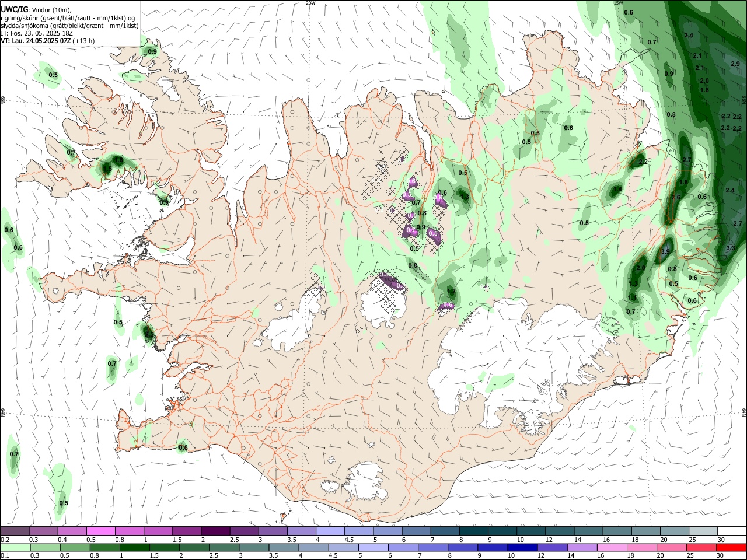Click the bottom legend swatch between 10 and 12
Screen dimensions: 747x560
point(522,547)
